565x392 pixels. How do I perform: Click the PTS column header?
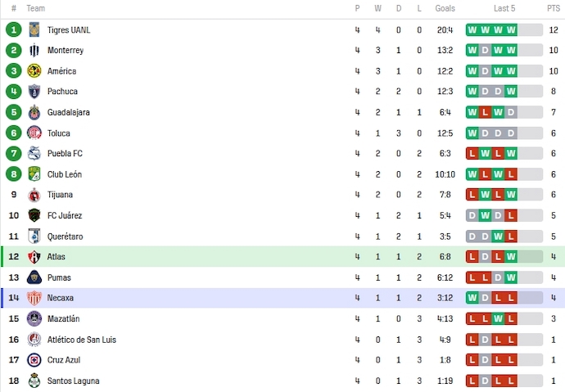click(554, 8)
